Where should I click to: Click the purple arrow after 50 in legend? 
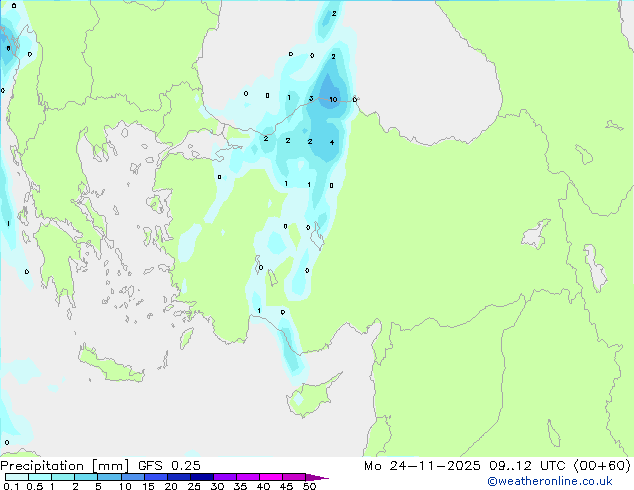coord(317,477)
